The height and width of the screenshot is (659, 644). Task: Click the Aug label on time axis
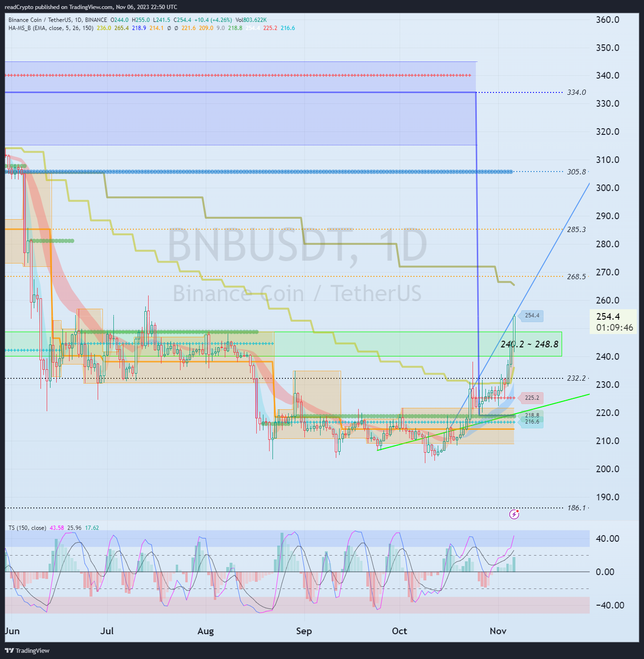pyautogui.click(x=206, y=631)
